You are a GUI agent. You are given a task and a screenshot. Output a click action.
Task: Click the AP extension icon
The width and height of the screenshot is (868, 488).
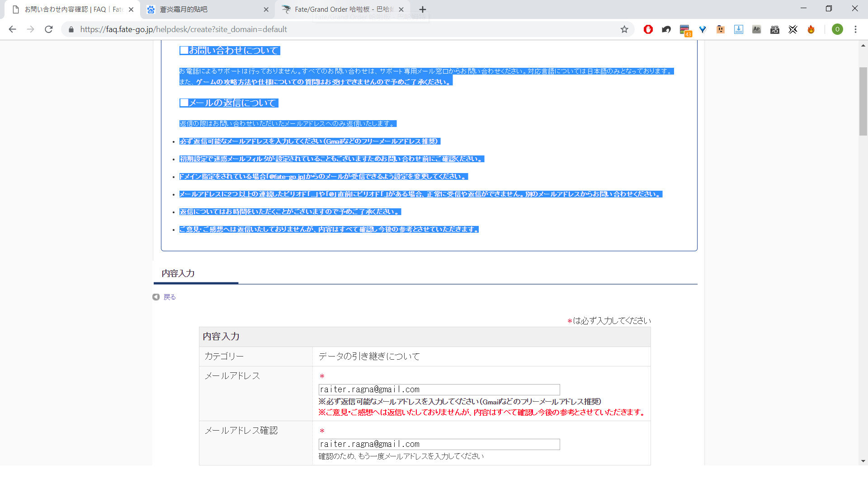[757, 29]
